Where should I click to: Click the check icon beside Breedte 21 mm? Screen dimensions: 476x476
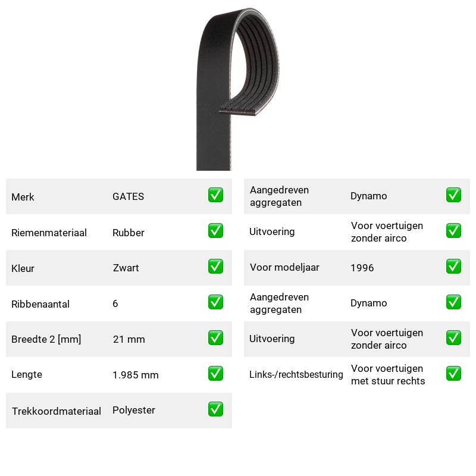(215, 338)
